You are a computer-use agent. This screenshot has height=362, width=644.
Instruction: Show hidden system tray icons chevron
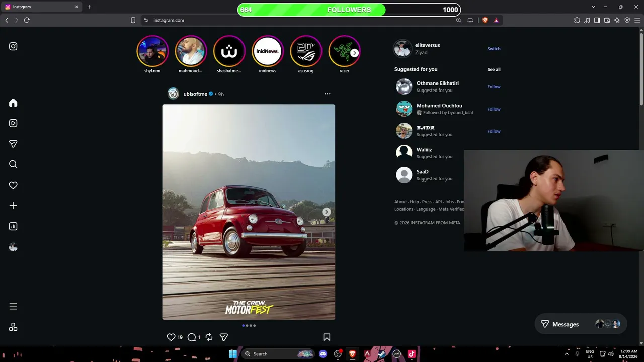tap(566, 354)
